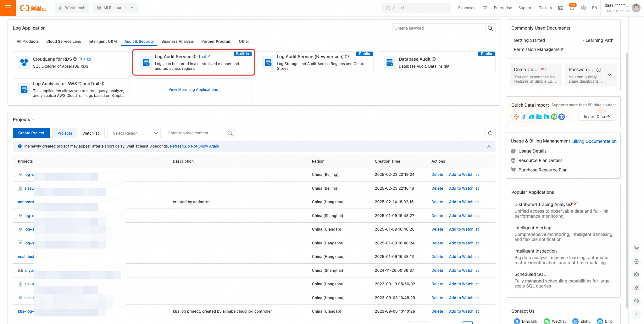This screenshot has height=324, width=644.
Task: Click the Alibaba Cloud logo
Action: (33, 8)
